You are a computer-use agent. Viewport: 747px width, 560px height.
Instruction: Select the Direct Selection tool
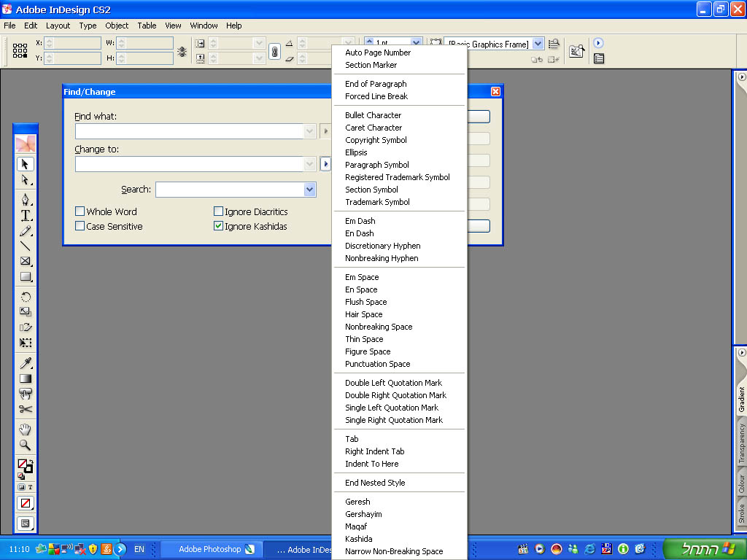tap(26, 180)
